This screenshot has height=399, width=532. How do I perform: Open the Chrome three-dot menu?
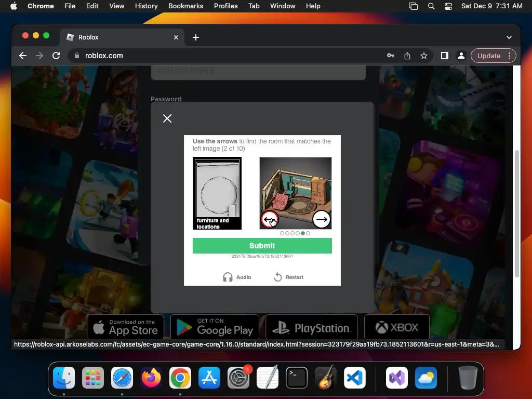point(509,56)
